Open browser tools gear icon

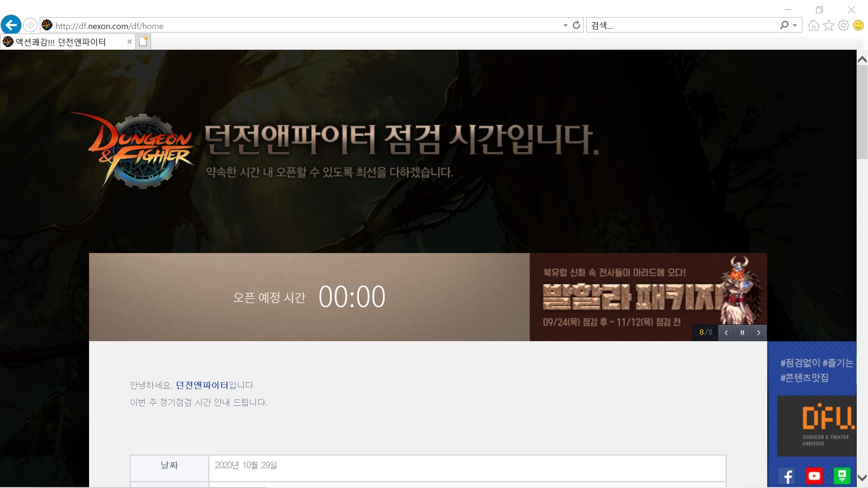click(843, 25)
